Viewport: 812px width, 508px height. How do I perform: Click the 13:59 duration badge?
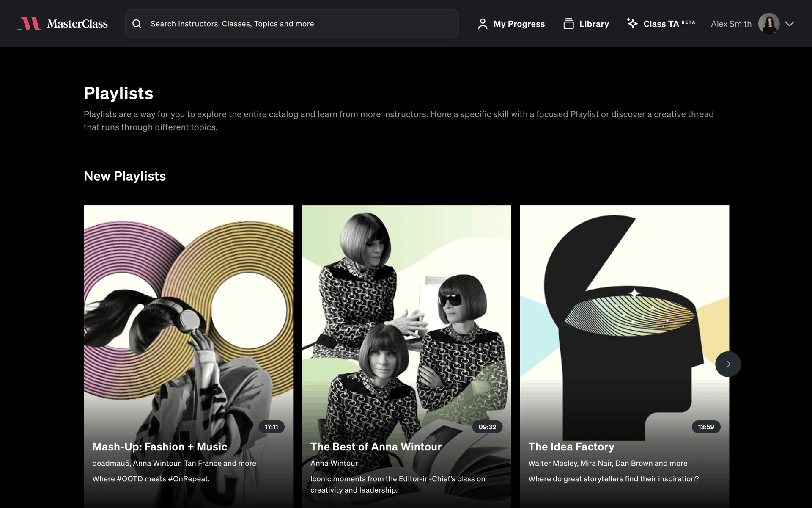click(x=706, y=427)
